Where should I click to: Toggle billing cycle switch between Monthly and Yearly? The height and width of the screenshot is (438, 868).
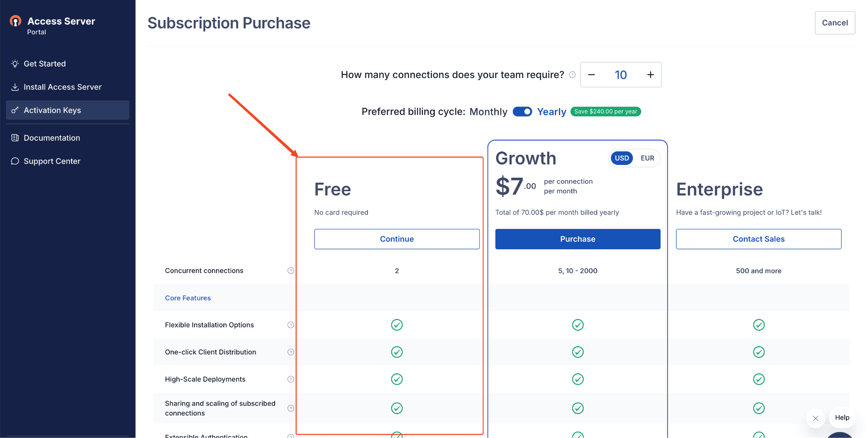tap(522, 112)
